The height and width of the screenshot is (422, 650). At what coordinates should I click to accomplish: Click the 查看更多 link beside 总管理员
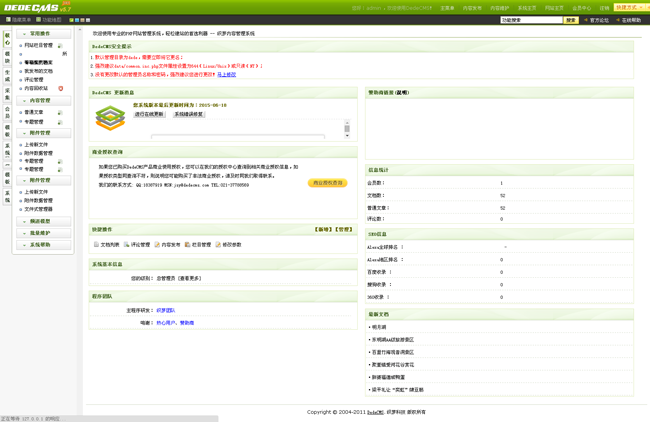[189, 278]
